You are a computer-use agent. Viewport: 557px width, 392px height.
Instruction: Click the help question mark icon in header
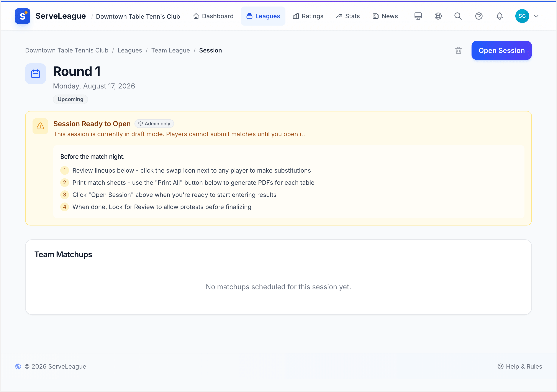tap(479, 16)
